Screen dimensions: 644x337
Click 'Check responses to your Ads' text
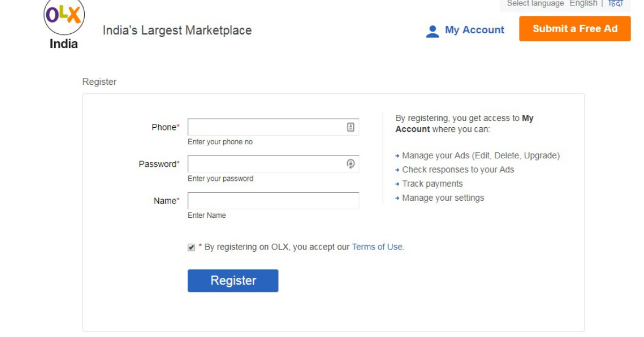(458, 170)
